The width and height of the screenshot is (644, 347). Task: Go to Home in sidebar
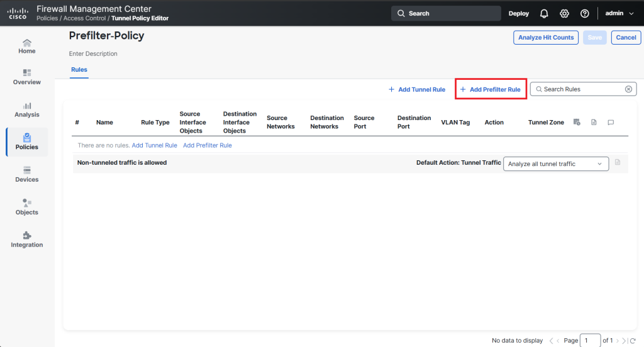click(x=26, y=47)
